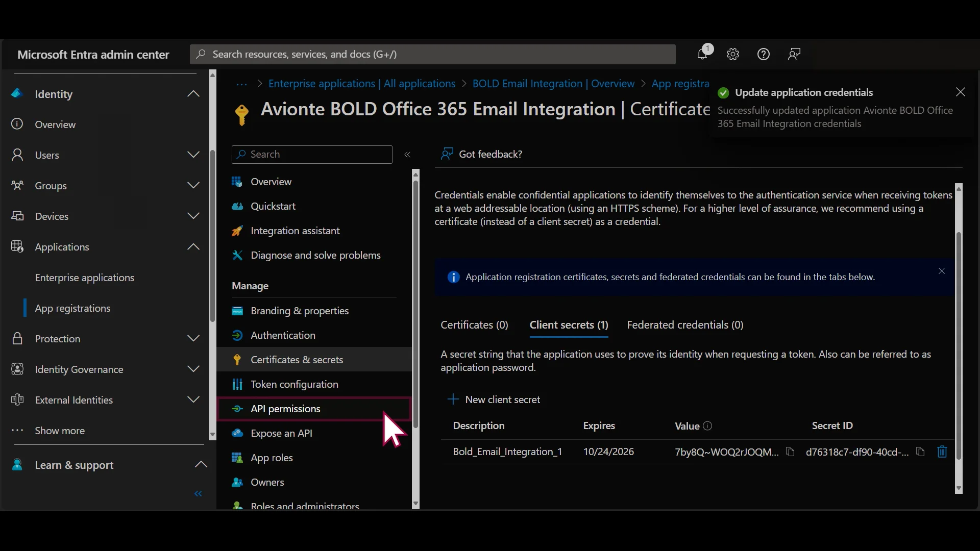Expand the Users section

193,155
